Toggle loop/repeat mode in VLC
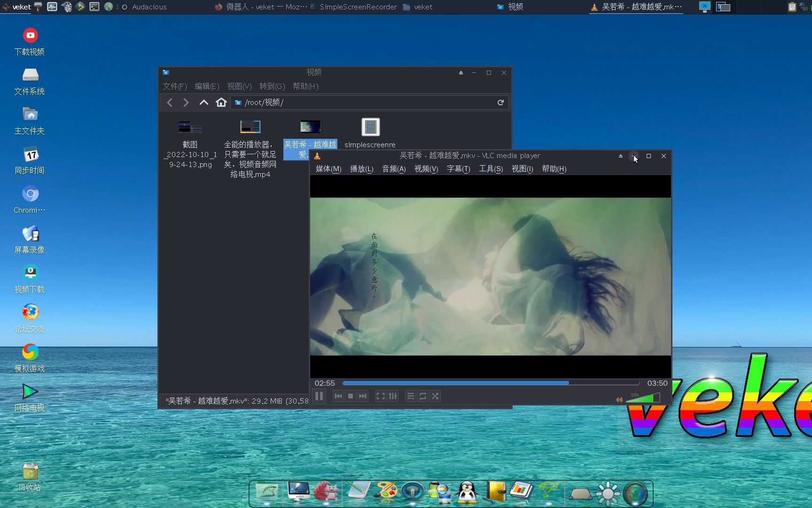This screenshot has width=812, height=508. [423, 397]
